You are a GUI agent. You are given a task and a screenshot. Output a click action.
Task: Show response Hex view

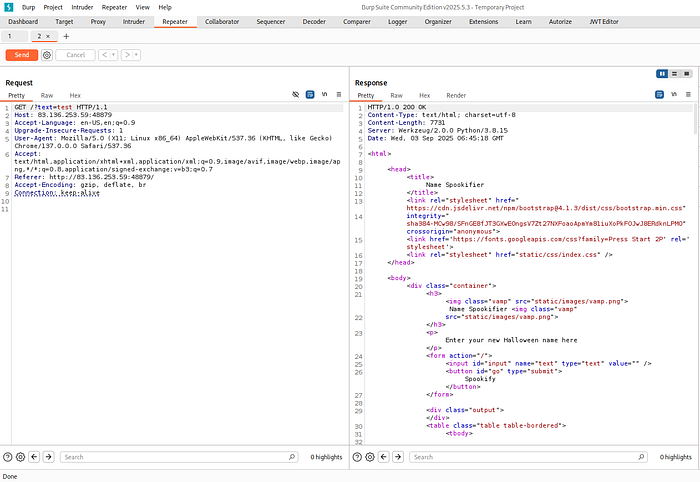coord(425,96)
